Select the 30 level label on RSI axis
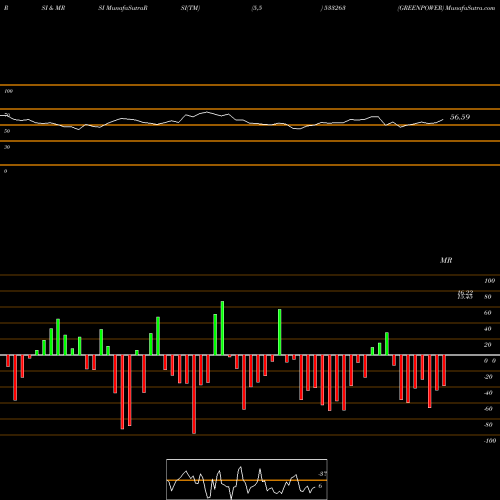This screenshot has width=500, height=500. [x=7, y=147]
